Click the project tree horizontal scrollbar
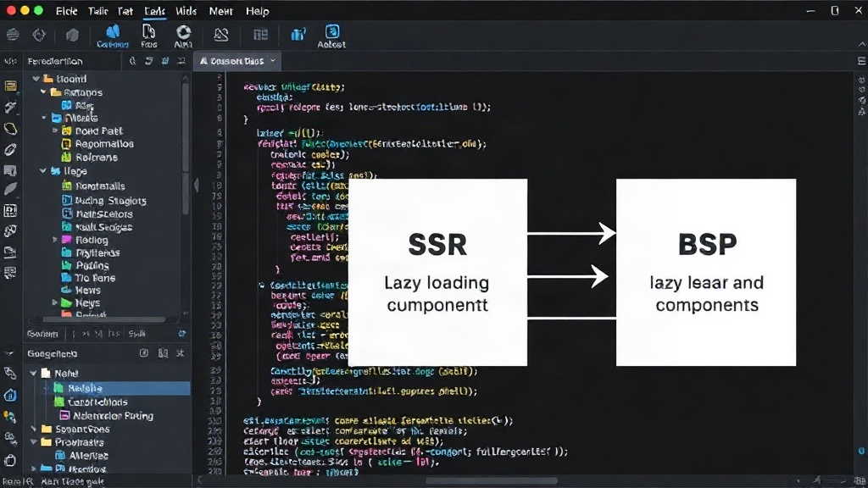Image resolution: width=868 pixels, height=488 pixels. click(x=103, y=319)
